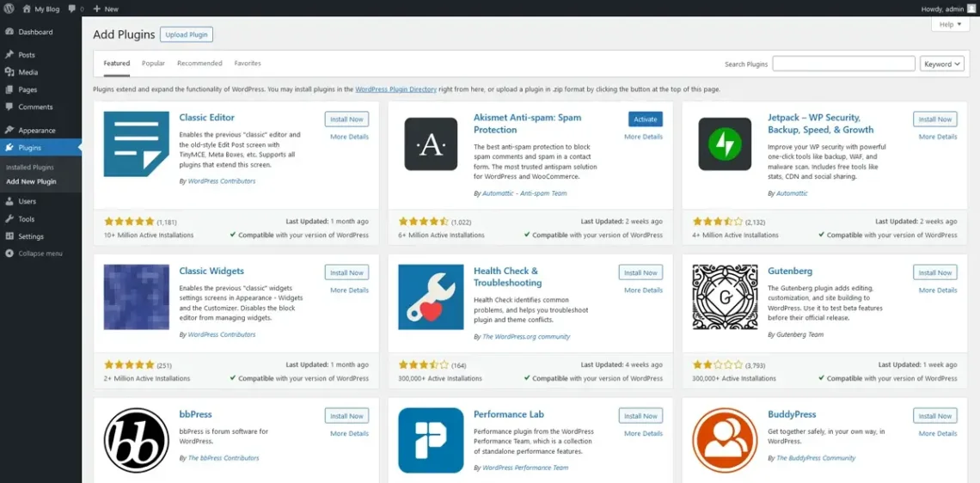
Task: Click Health Check wrench plugin icon
Action: pyautogui.click(x=431, y=297)
